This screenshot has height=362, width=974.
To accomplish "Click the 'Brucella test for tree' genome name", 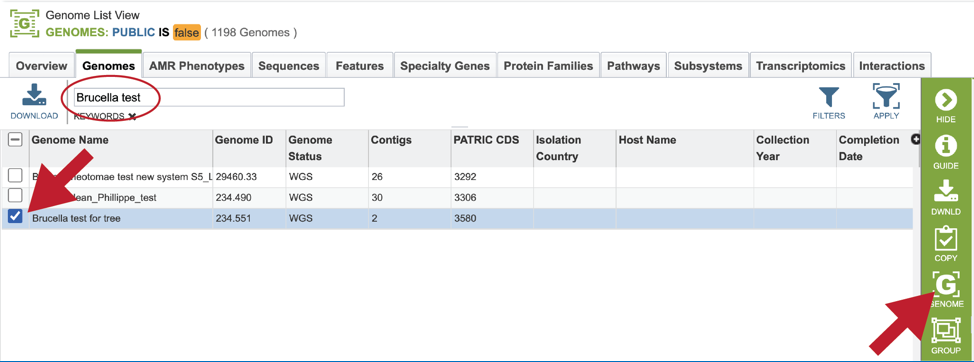I will [x=76, y=218].
